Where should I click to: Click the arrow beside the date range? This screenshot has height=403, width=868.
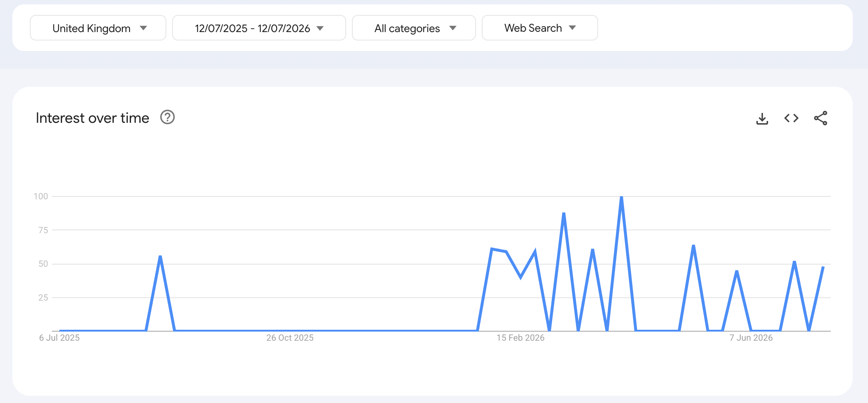[x=320, y=28]
